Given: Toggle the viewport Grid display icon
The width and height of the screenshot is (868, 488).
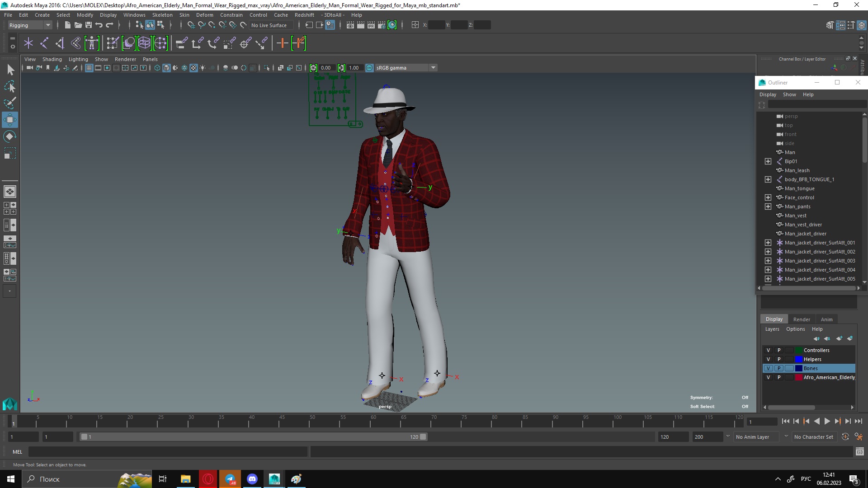Looking at the screenshot, I should point(89,68).
